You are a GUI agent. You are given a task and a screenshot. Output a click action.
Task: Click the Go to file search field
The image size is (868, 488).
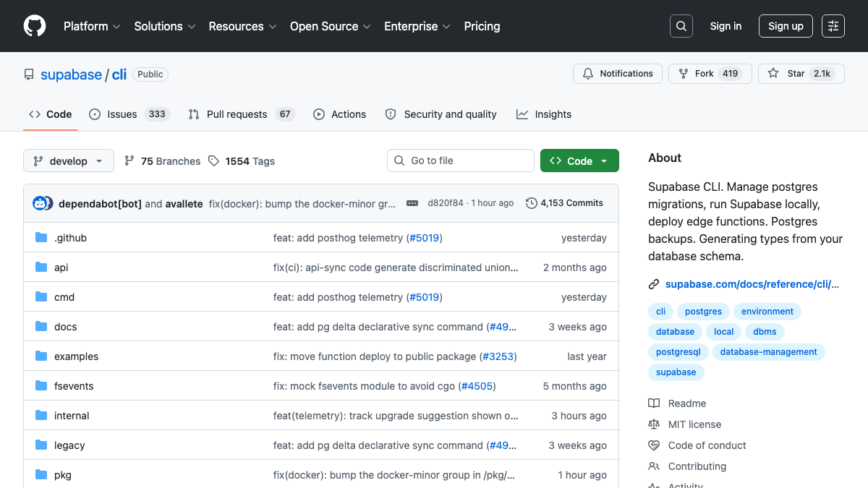461,160
